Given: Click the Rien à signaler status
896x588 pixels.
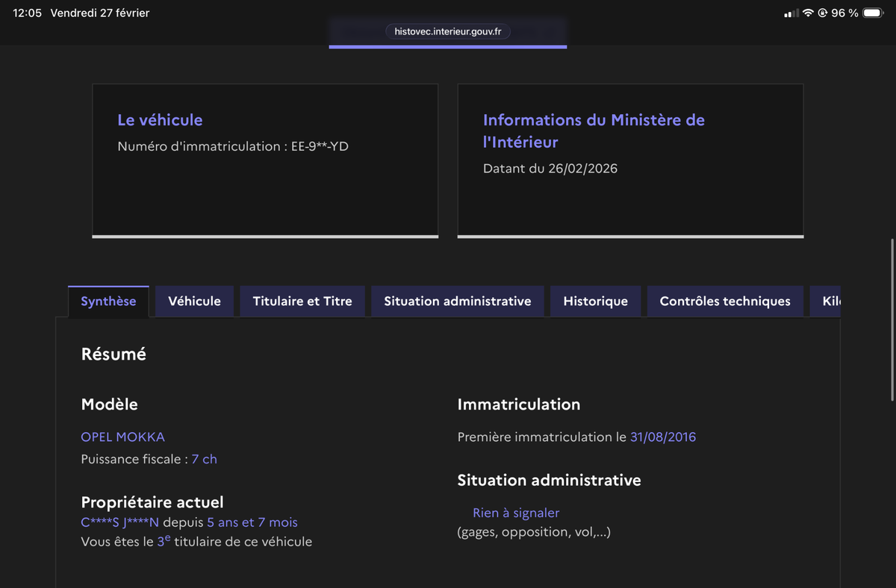Looking at the screenshot, I should pos(515,513).
